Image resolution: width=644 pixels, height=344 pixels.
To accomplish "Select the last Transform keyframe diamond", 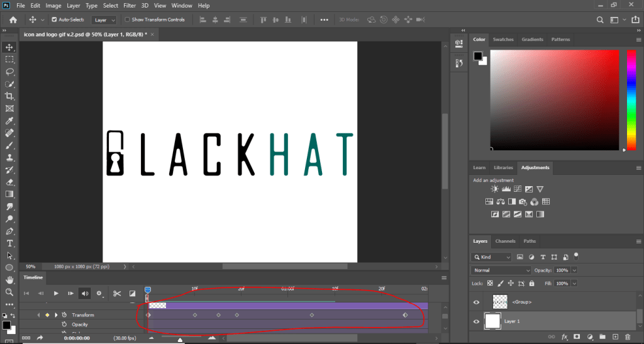I will pyautogui.click(x=405, y=314).
